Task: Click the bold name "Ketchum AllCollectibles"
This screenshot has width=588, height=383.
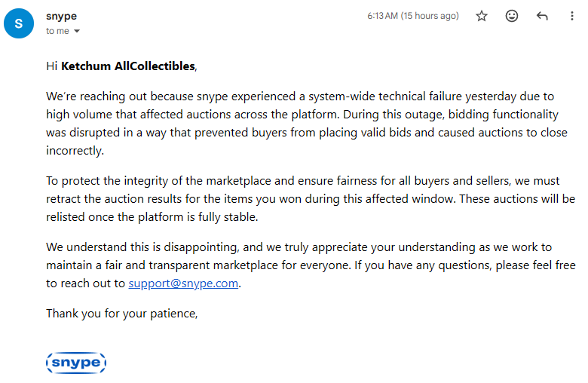Action: [127, 66]
